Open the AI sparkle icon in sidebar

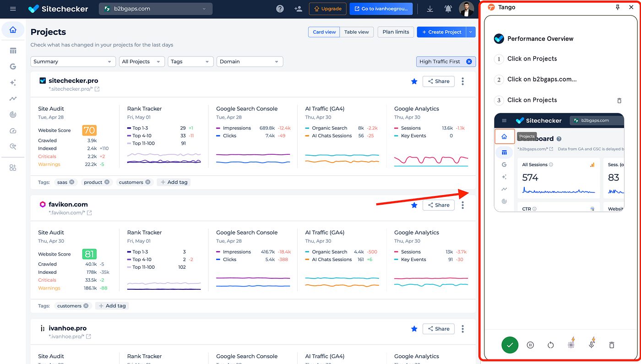pyautogui.click(x=13, y=82)
